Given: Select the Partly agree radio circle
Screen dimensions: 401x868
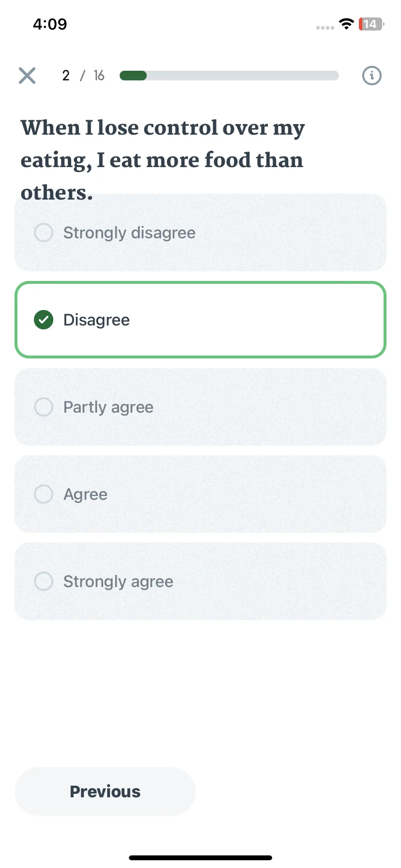Looking at the screenshot, I should [44, 407].
